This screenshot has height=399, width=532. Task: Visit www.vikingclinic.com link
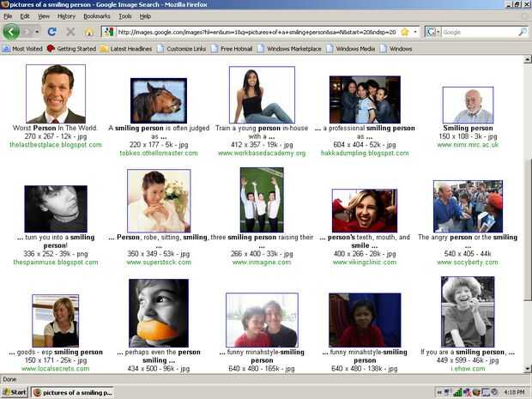[365, 263]
